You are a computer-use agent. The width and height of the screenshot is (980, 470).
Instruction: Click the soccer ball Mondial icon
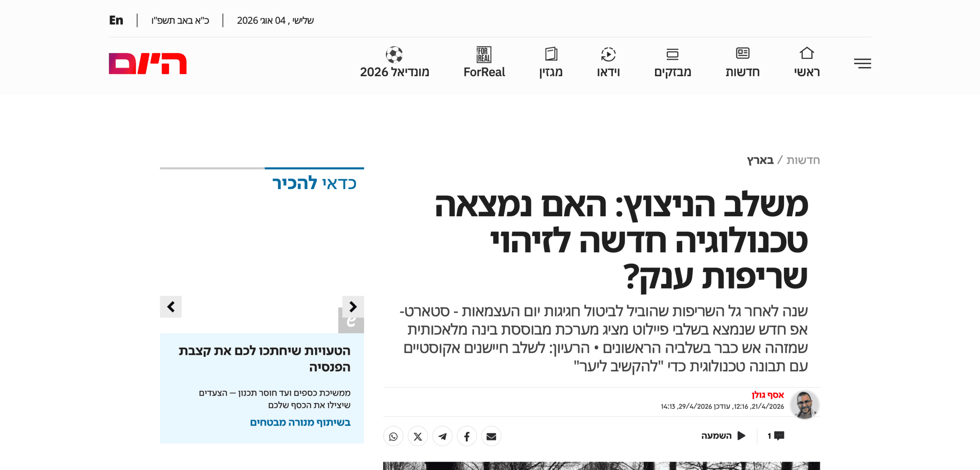click(x=394, y=55)
